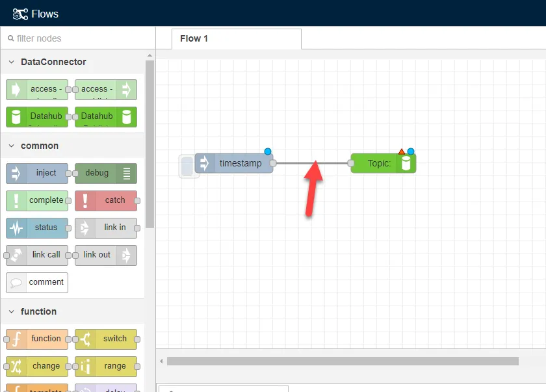Click the wire between timestamp and Topic
546x392 pixels.
point(312,163)
